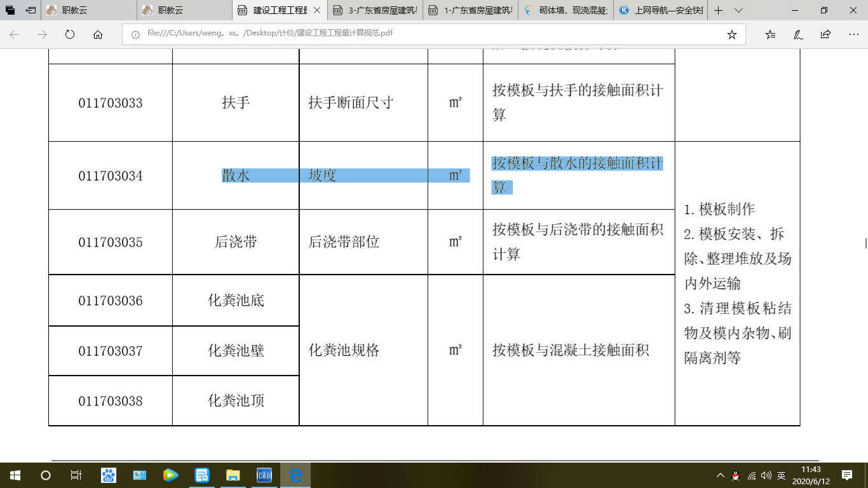Click the 化粪池壁 cell
Viewport: 868px width, 488px height.
(236, 350)
